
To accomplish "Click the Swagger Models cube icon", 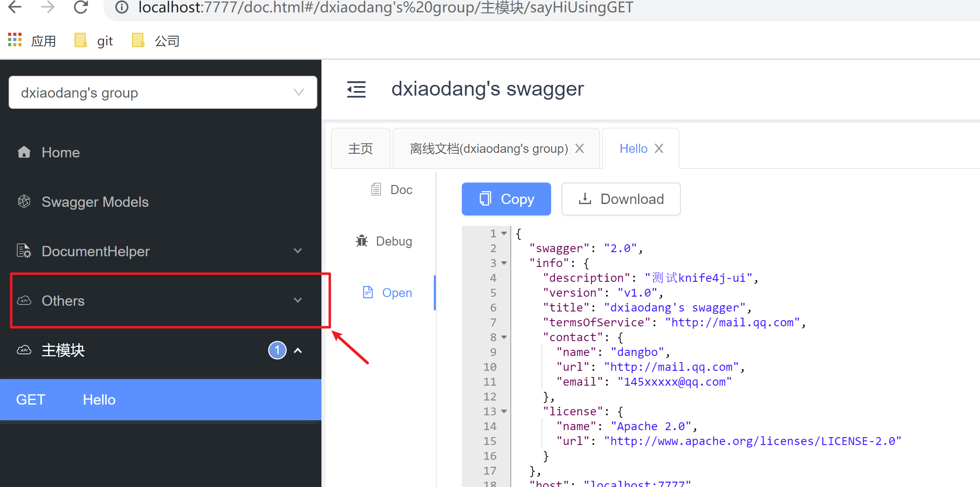I will click(24, 201).
